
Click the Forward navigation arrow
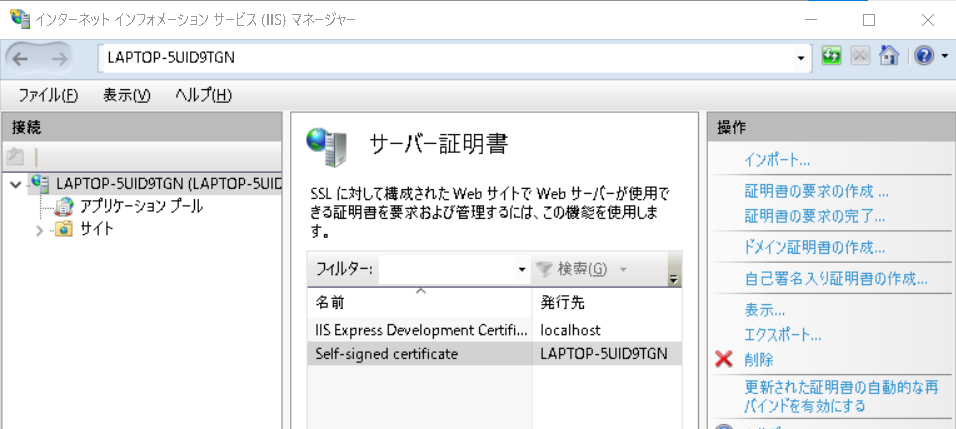(x=59, y=58)
